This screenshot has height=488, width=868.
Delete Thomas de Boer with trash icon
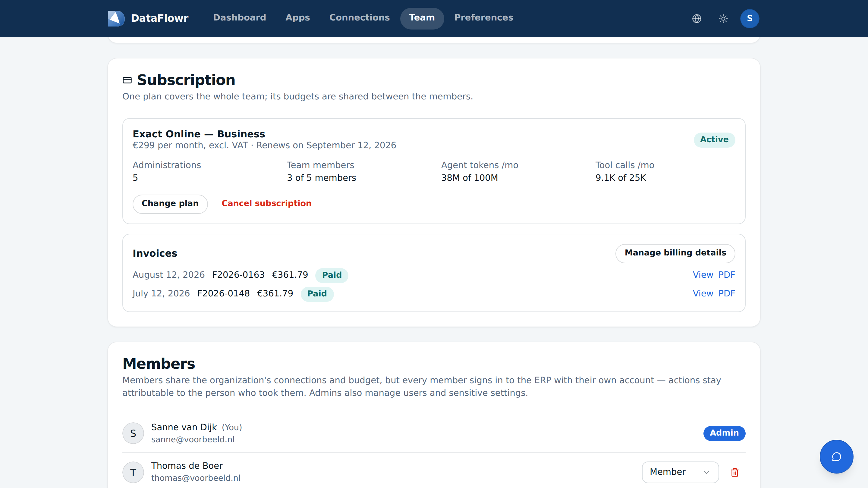(x=734, y=472)
